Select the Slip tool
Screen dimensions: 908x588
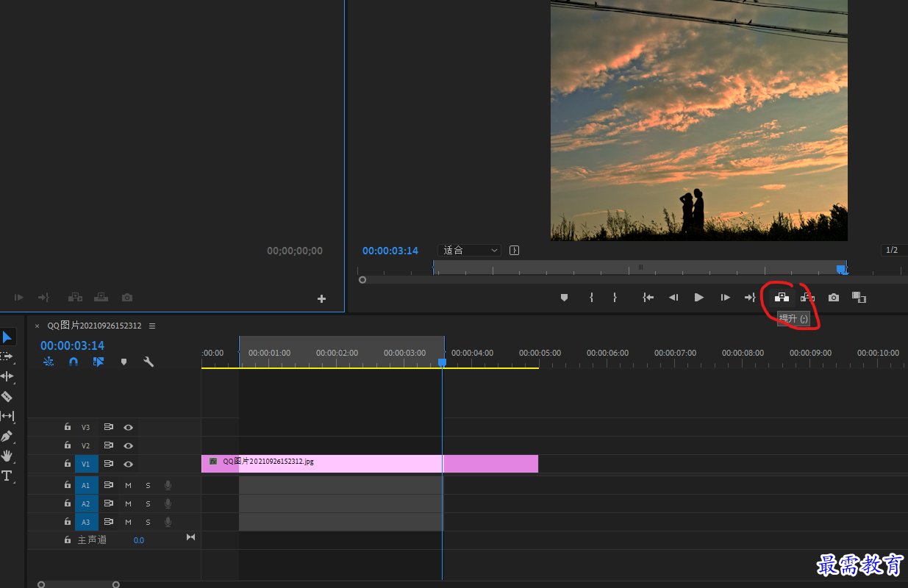[7, 416]
